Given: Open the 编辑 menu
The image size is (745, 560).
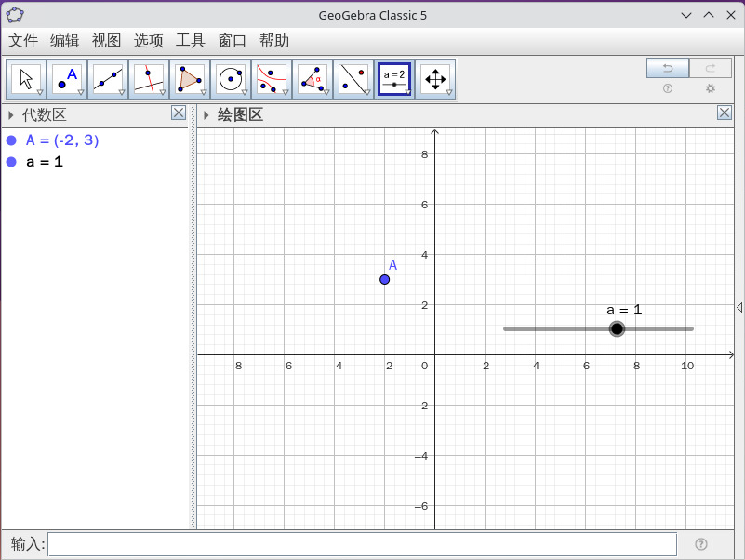Looking at the screenshot, I should [x=64, y=41].
